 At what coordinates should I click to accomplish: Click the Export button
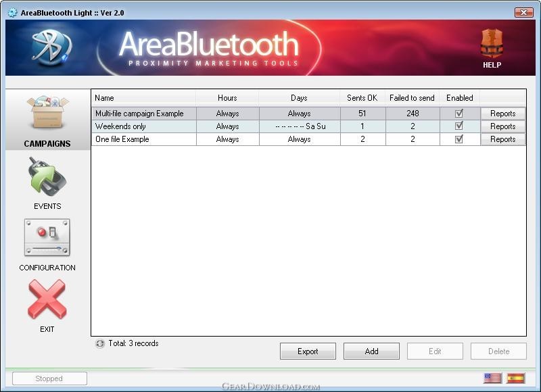pos(308,351)
